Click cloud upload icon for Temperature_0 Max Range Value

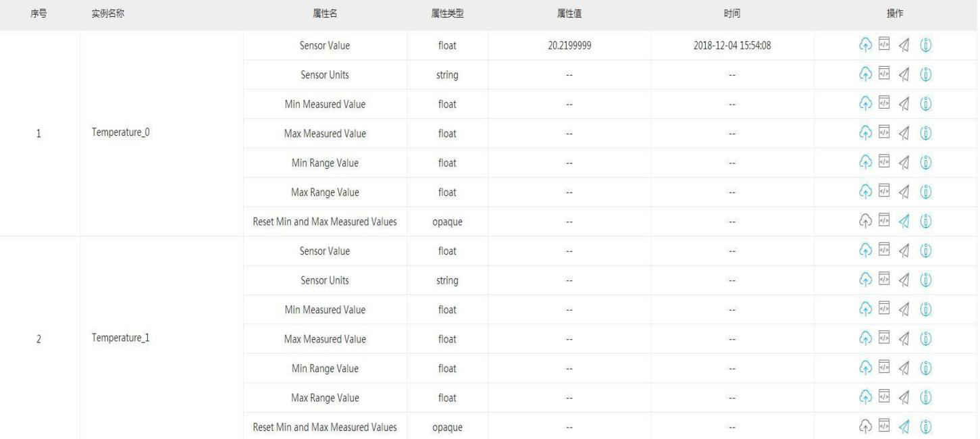point(865,192)
